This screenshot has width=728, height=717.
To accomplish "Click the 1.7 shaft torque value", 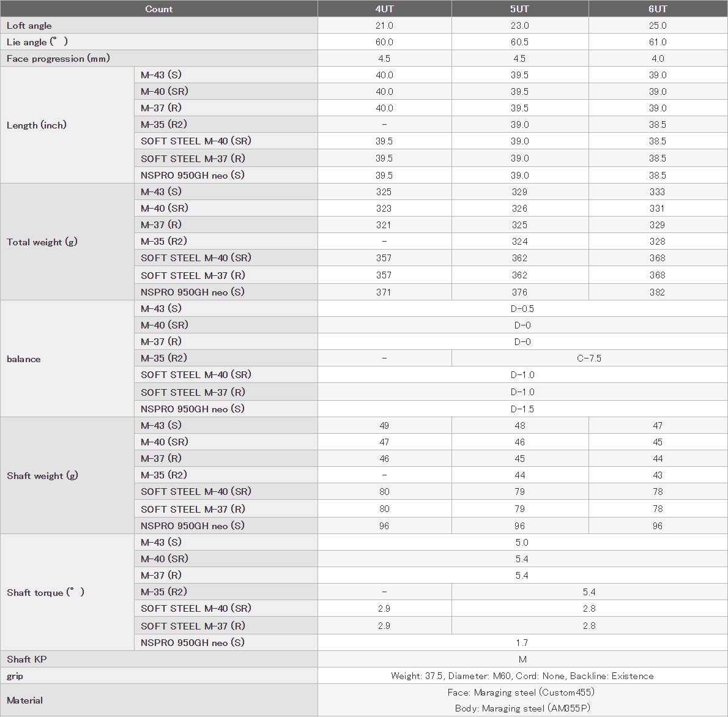I will (522, 642).
